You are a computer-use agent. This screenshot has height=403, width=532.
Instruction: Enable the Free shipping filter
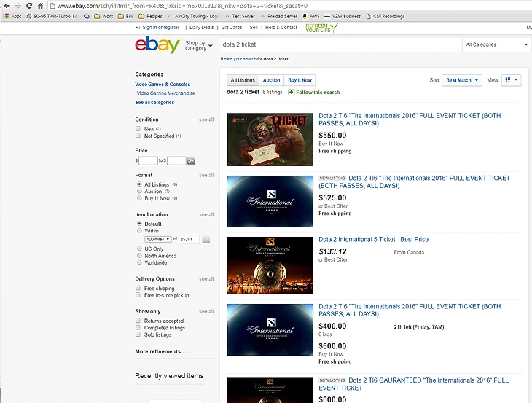[138, 288]
